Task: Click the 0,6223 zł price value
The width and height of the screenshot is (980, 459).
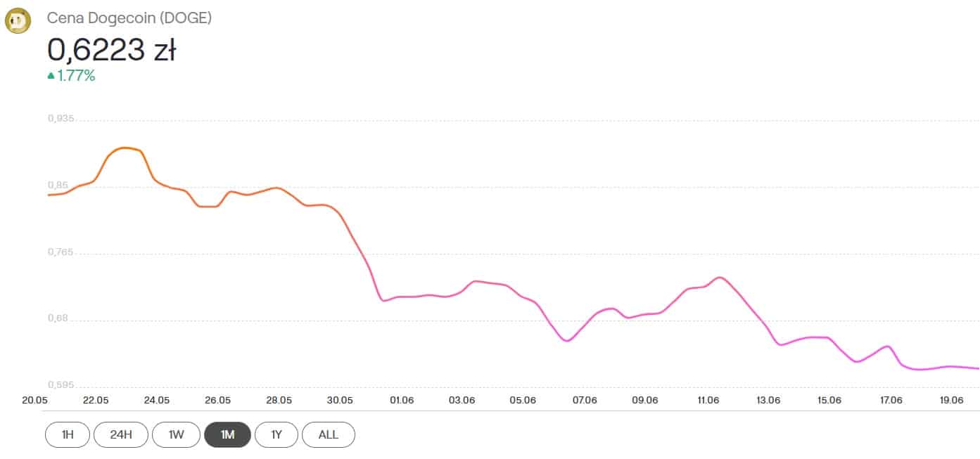Action: click(x=111, y=50)
